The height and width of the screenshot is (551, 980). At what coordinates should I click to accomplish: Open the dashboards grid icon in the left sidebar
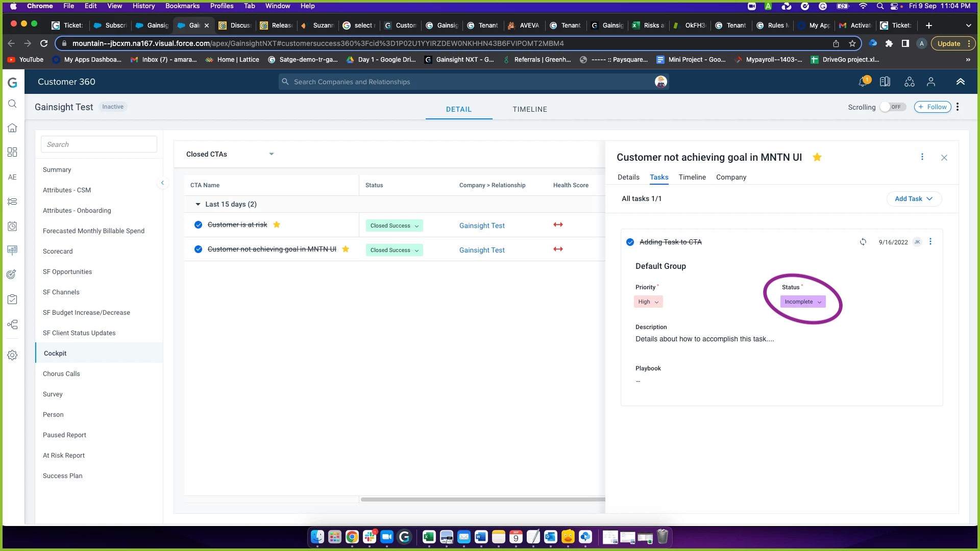point(12,152)
